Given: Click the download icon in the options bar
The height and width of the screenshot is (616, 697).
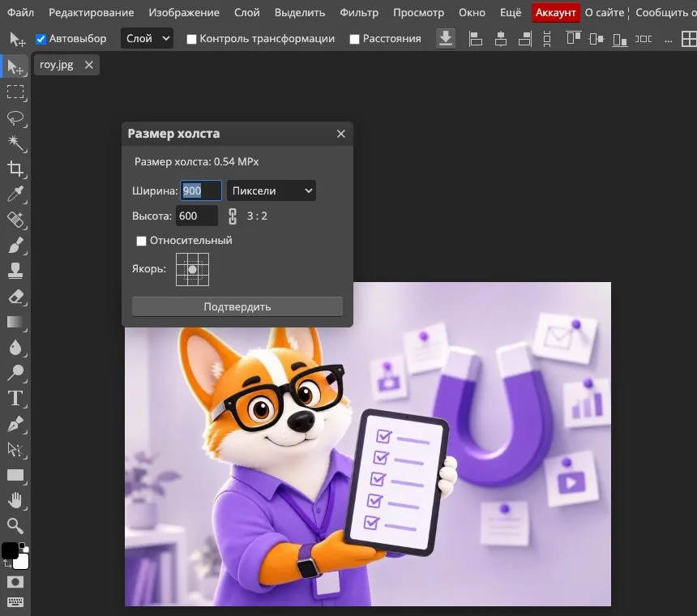Looking at the screenshot, I should [446, 39].
